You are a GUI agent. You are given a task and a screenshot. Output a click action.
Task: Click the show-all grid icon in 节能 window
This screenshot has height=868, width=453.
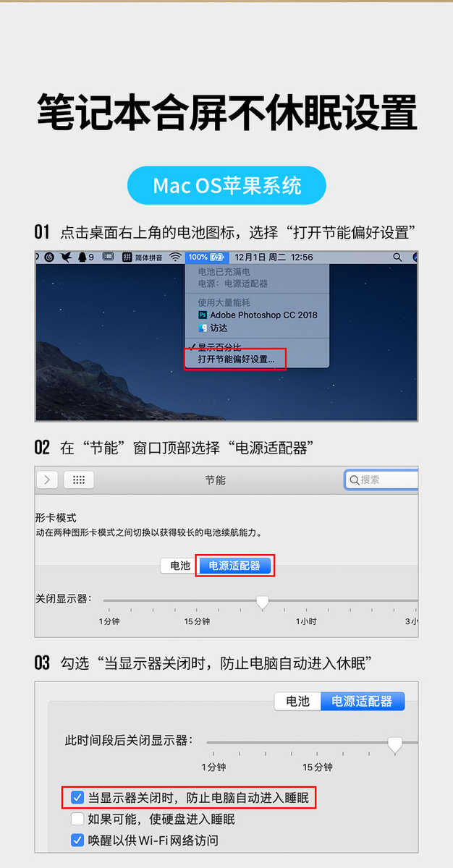point(79,480)
